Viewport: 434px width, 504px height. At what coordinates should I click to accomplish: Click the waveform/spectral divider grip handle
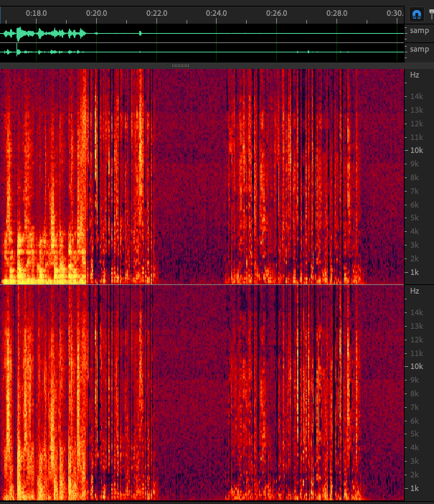tap(181, 65)
